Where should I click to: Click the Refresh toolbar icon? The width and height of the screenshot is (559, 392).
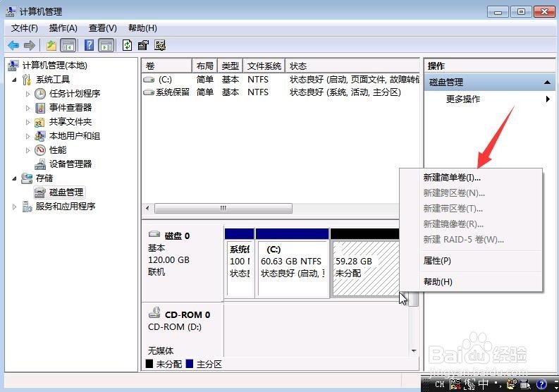(128, 45)
